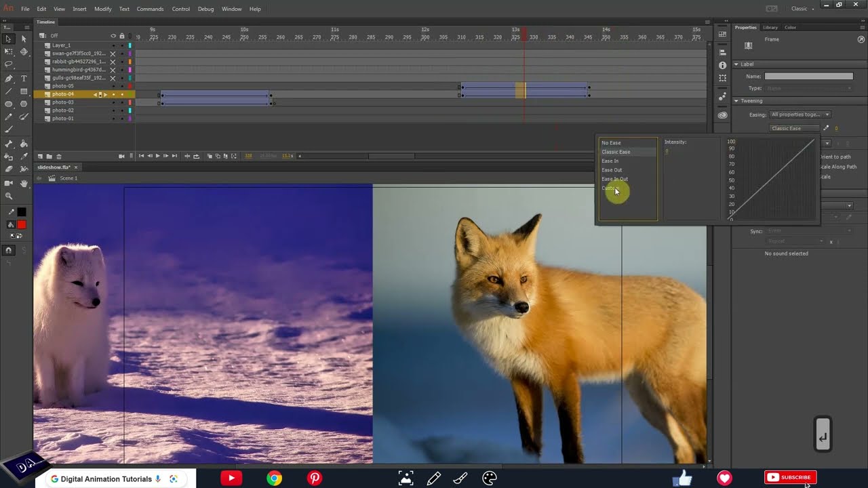Click Scene 1 breadcrumb
This screenshot has height=488, width=868.
point(68,178)
